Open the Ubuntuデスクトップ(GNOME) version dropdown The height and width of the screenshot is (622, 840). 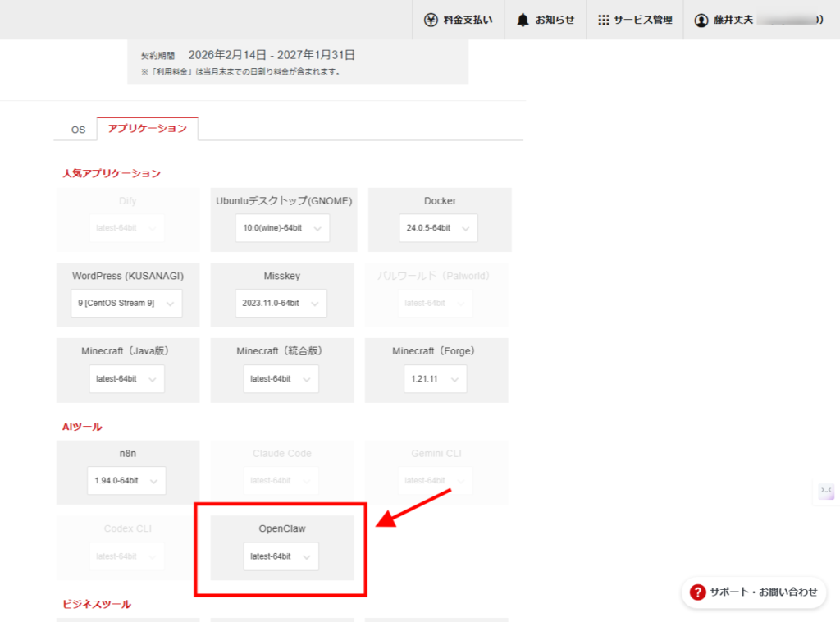click(282, 228)
